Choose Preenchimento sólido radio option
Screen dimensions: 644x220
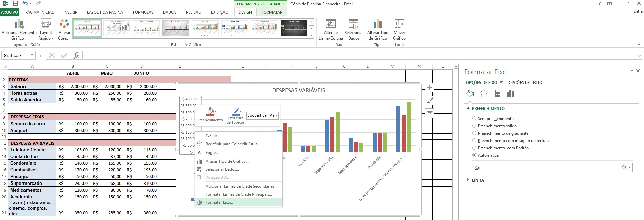[x=474, y=126]
